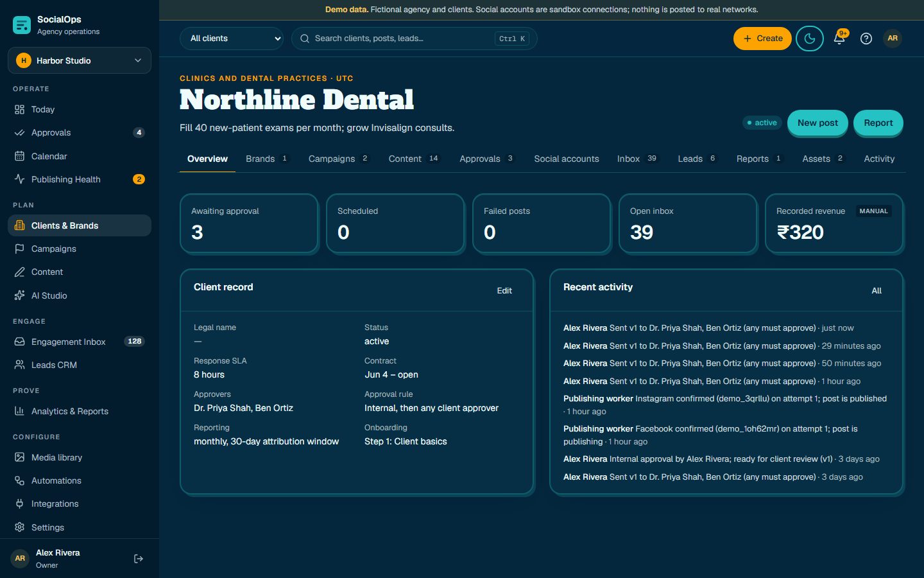Open Media library
The height and width of the screenshot is (578, 924).
[80, 457]
